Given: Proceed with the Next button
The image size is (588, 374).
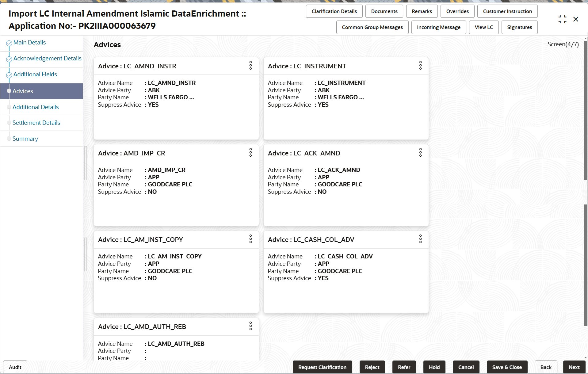Looking at the screenshot, I should (x=574, y=367).
